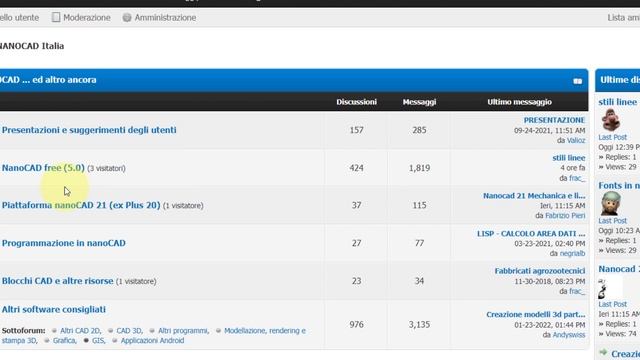This screenshot has width=640, height=360.
Task: Open Nanocad 21 Mechanica last message link
Action: coord(534,196)
